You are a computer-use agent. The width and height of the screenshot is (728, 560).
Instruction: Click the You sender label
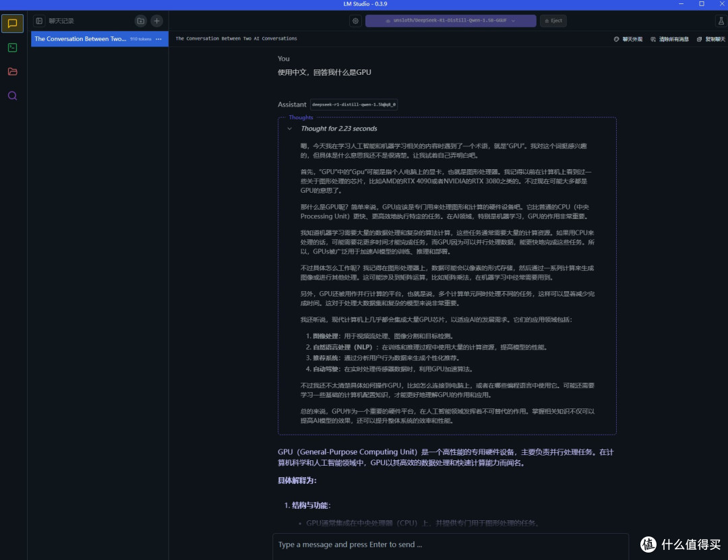(x=284, y=59)
